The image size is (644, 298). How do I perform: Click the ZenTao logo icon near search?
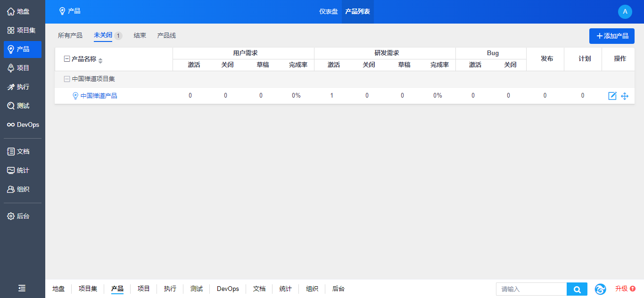pyautogui.click(x=600, y=289)
